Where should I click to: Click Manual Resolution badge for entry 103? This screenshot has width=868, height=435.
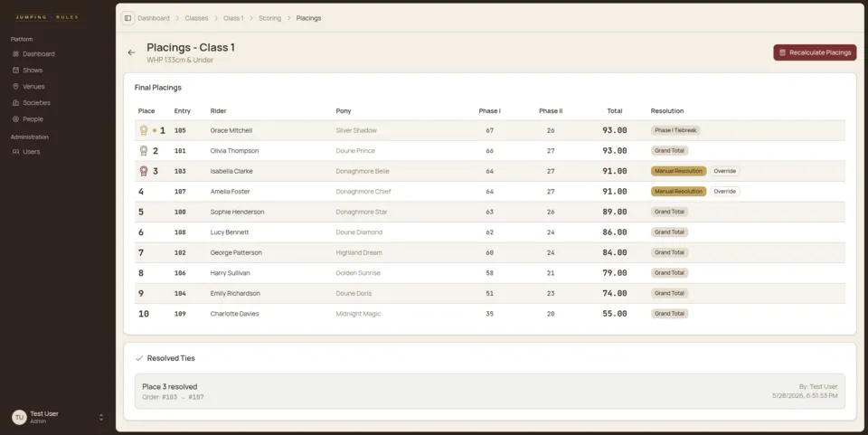678,171
